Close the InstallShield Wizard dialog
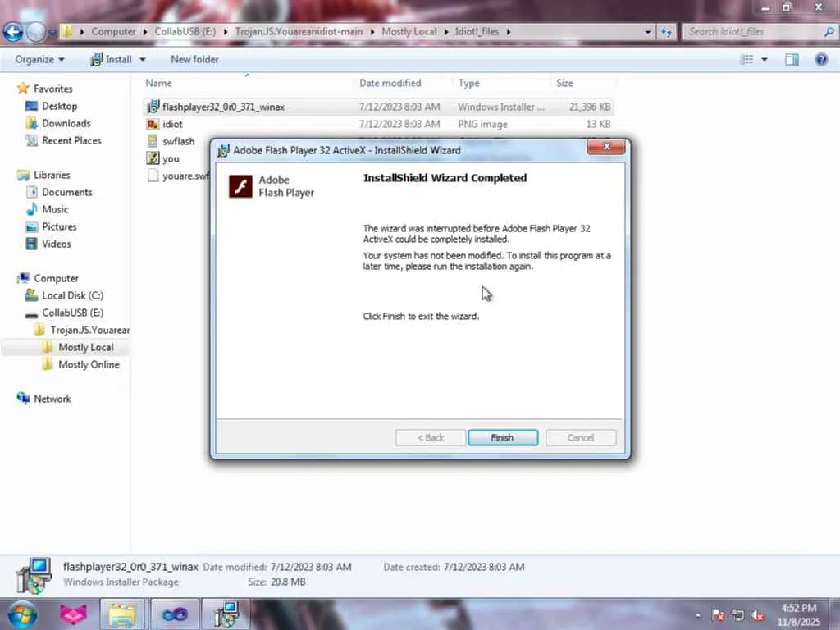The image size is (840, 630). point(606,147)
